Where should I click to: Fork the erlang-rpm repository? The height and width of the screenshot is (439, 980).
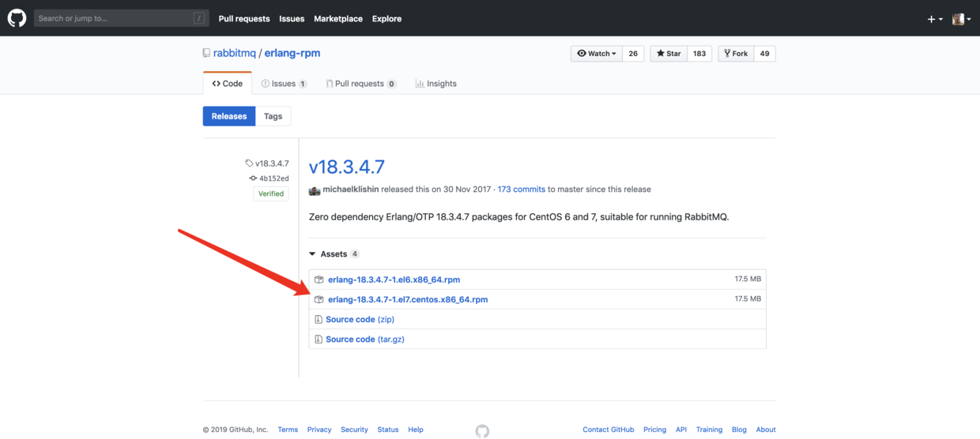pos(735,54)
